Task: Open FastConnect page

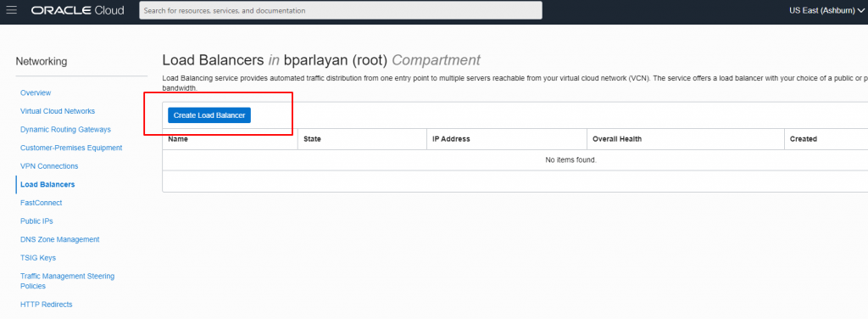Action: click(41, 203)
